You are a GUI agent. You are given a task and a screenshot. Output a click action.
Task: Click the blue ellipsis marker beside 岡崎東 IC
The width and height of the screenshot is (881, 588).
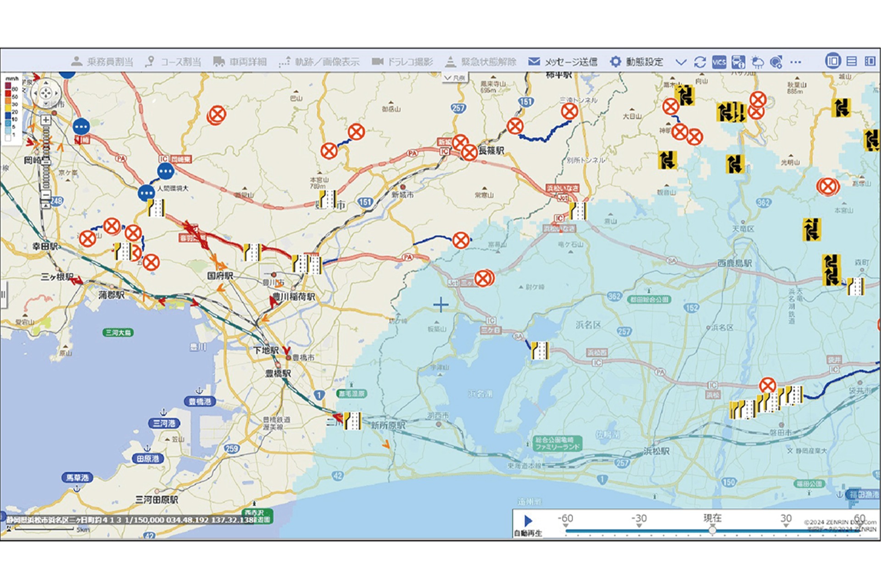coord(166,171)
